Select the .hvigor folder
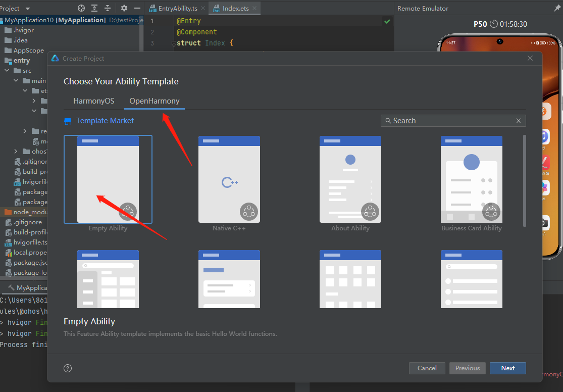 pos(19,30)
